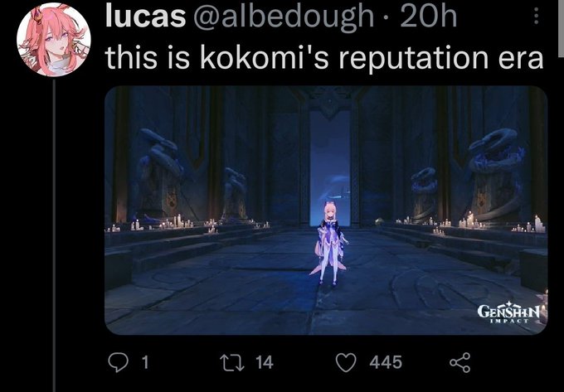Click the display name "lucas"
The width and height of the screenshot is (564, 392).
(145, 17)
